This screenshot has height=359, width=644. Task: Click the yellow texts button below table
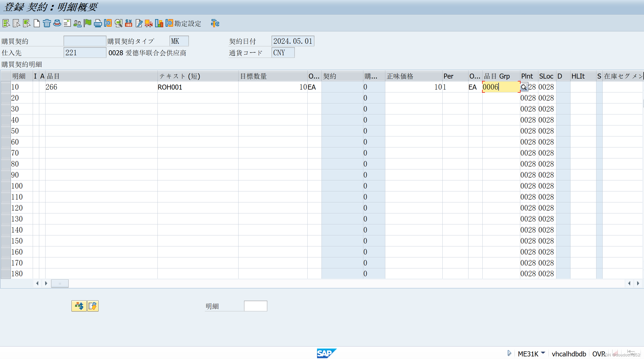click(x=93, y=306)
